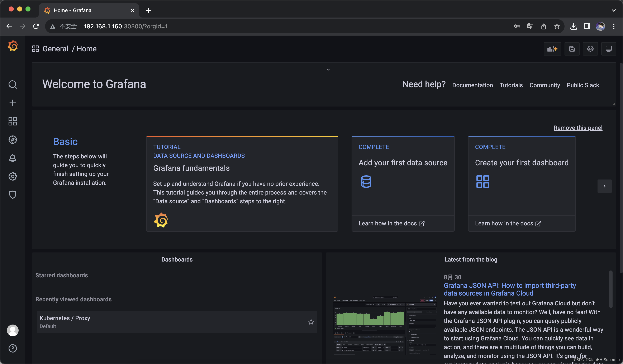Open the Chrome three-dot menu
The height and width of the screenshot is (364, 623).
614,26
